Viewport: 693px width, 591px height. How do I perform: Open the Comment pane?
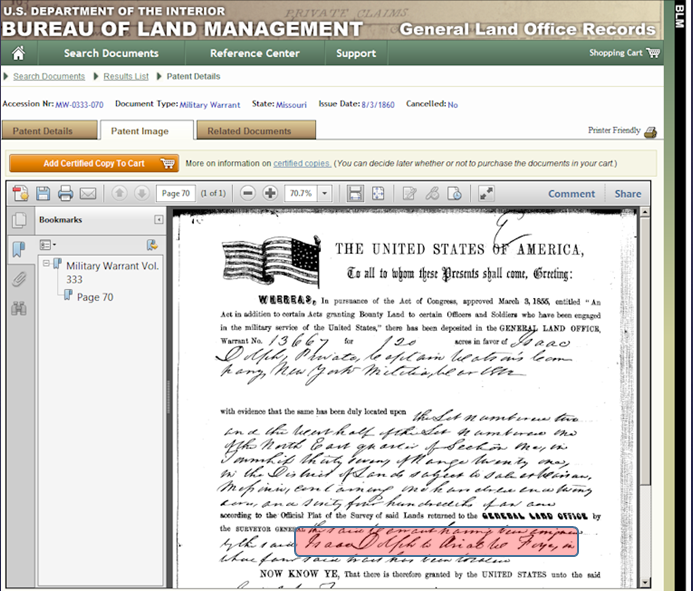pyautogui.click(x=571, y=194)
